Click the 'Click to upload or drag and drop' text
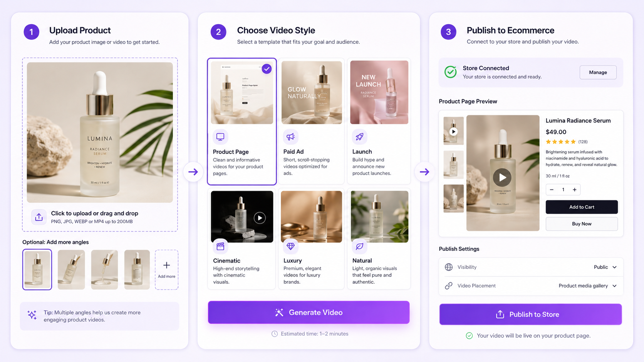The height and width of the screenshot is (362, 644). 95,213
